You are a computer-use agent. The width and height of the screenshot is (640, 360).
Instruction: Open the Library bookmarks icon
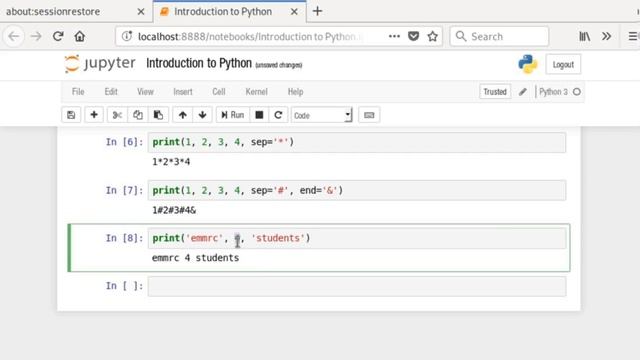pos(584,36)
